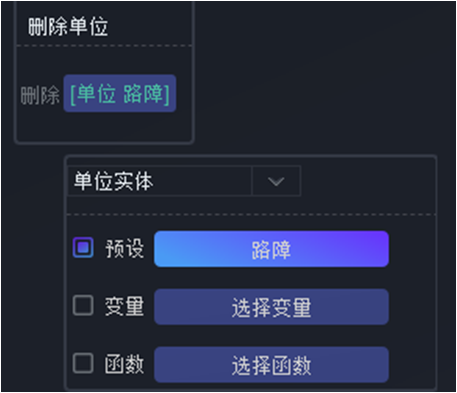This screenshot has width=457, height=393.
Task: Open the 单位实体 type combo box
Action: 184,181
